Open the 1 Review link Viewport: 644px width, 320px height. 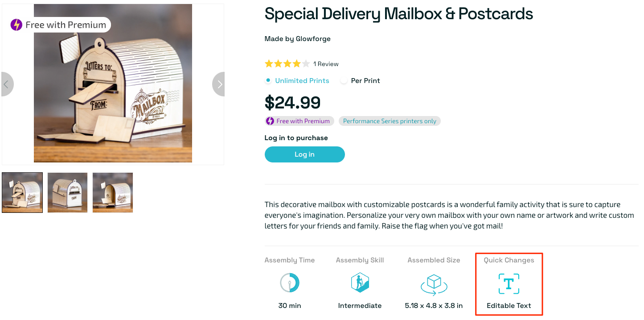[326, 64]
